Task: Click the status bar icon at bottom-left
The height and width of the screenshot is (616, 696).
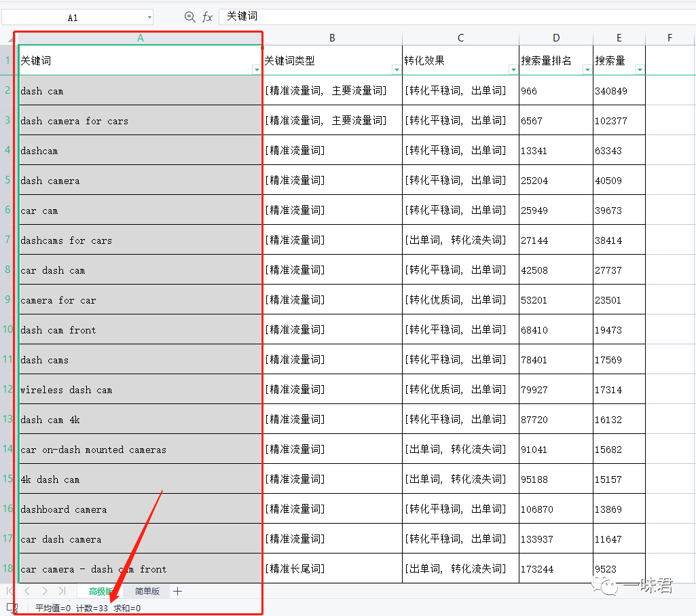Action: coord(11,608)
